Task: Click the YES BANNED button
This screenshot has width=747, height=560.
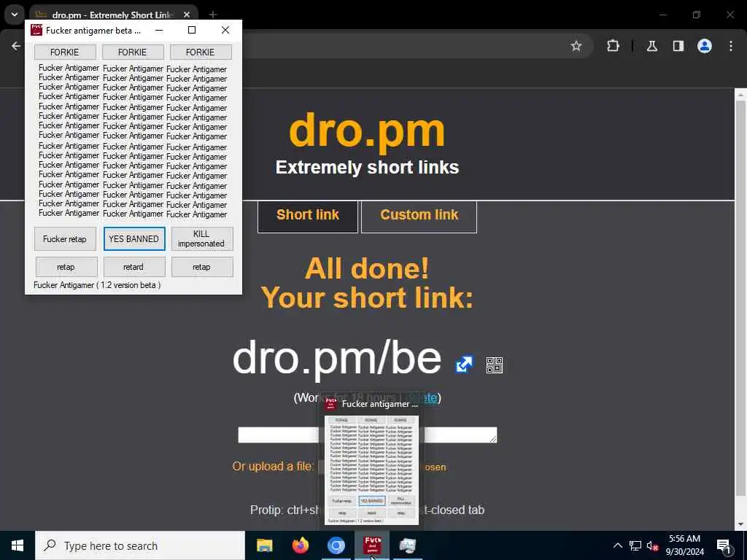Action: click(x=134, y=238)
